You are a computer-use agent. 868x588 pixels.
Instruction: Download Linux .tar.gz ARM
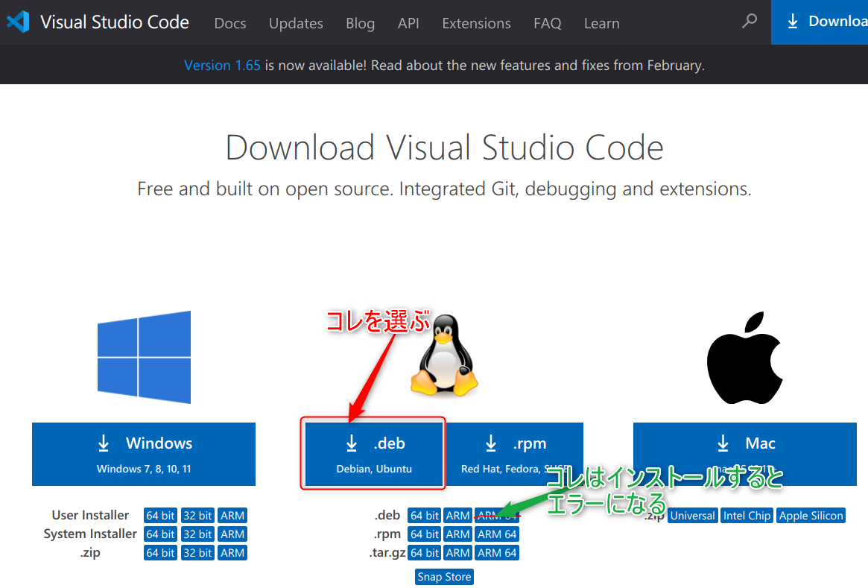pyautogui.click(x=457, y=552)
